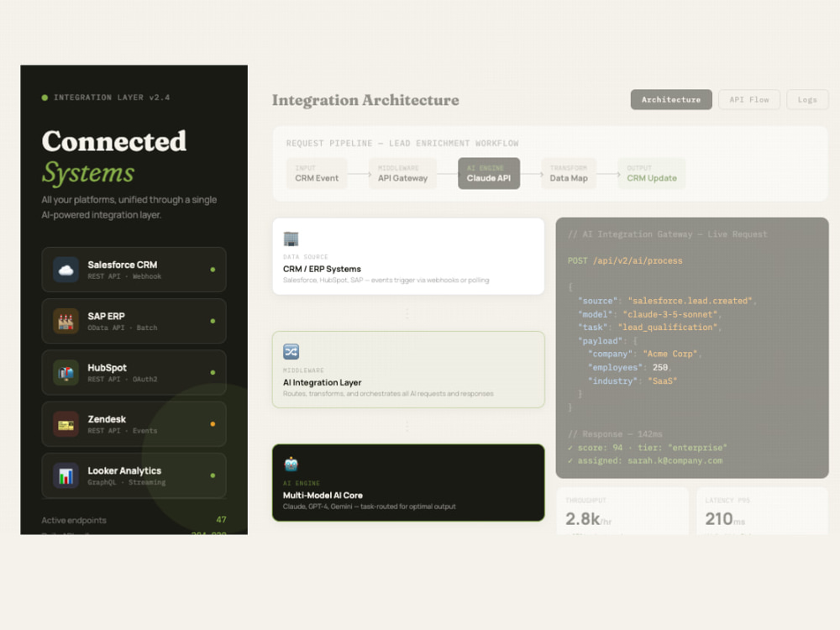Click the score: 94 response line
The width and height of the screenshot is (840, 630).
click(647, 448)
